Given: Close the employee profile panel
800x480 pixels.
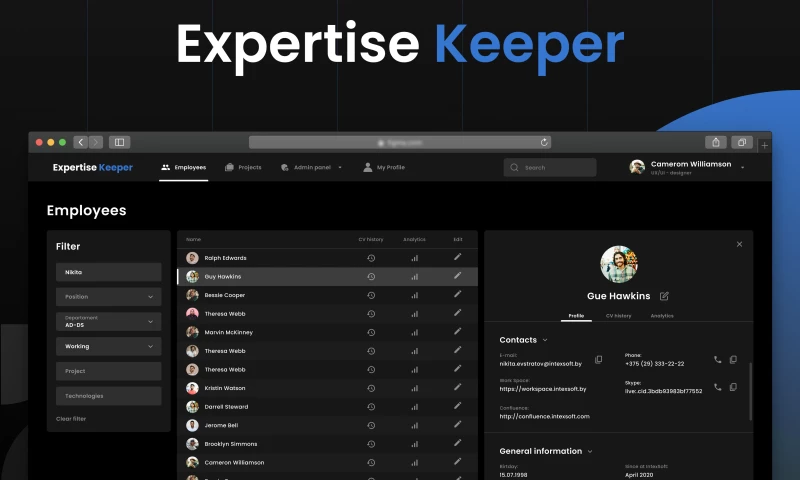Looking at the screenshot, I should [739, 244].
